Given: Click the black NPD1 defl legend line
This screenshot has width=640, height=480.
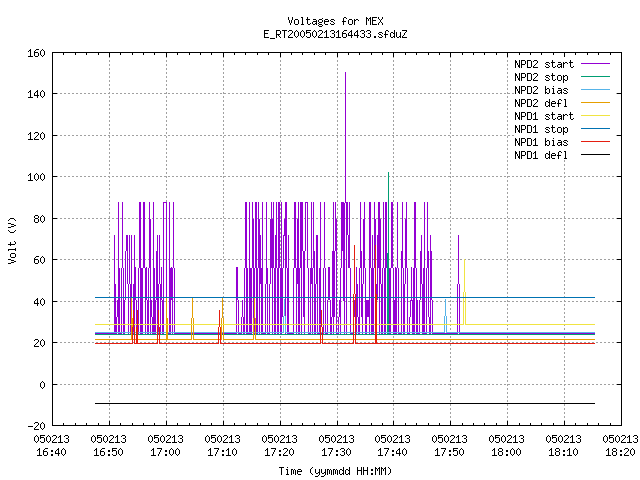Looking at the screenshot, I should 596,155.
